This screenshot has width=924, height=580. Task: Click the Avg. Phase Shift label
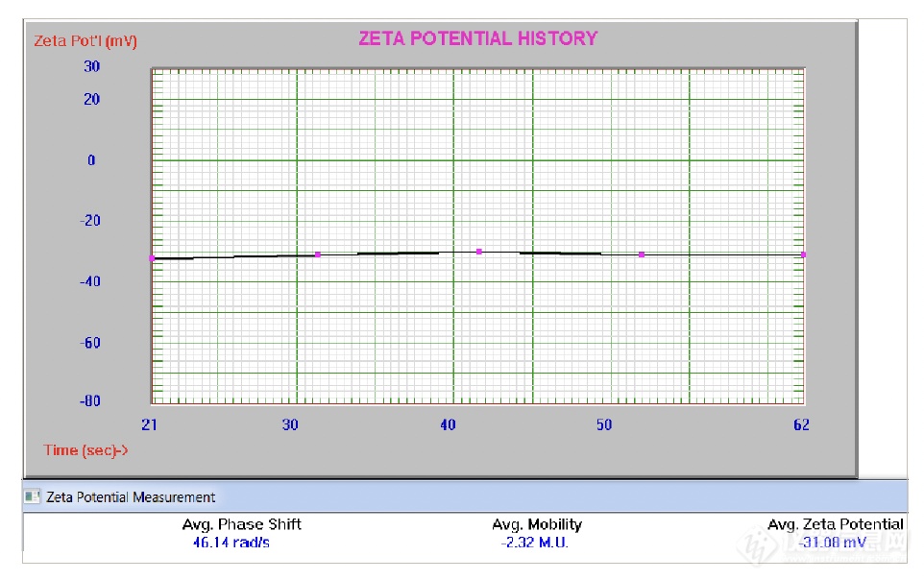(x=241, y=524)
